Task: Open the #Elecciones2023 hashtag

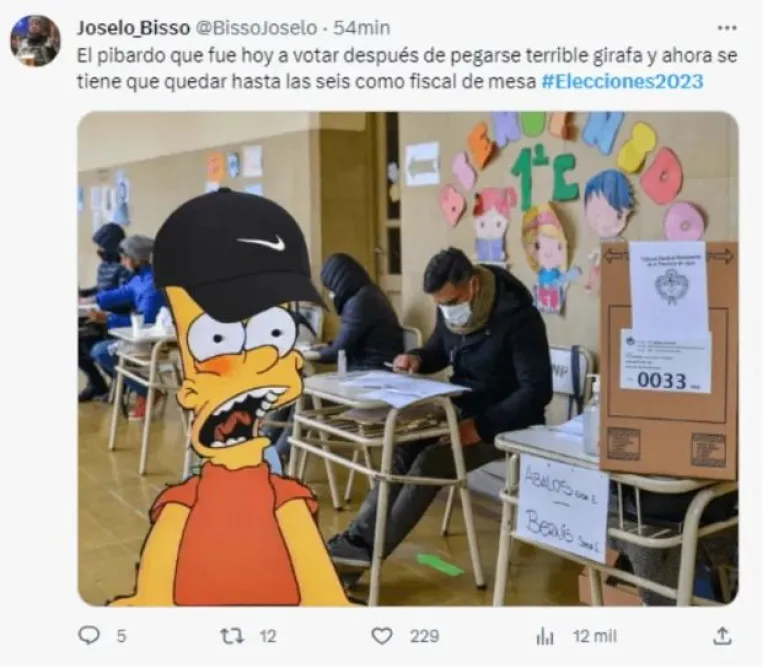Action: tap(622, 81)
